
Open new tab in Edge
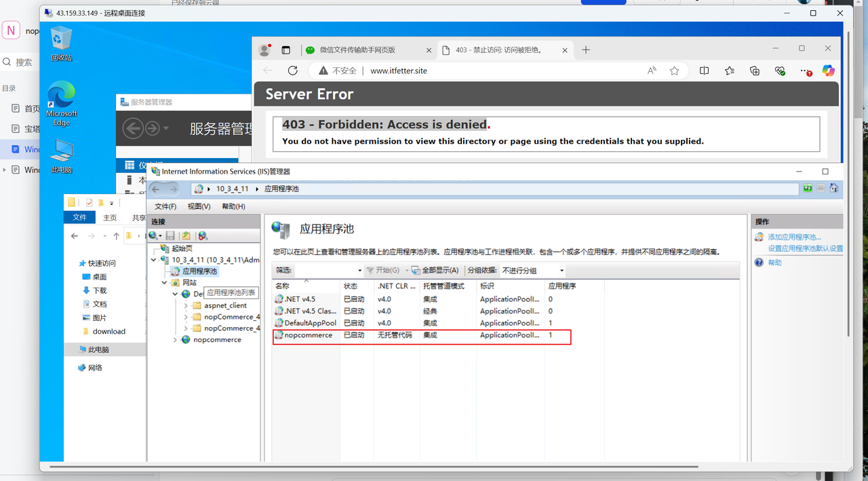(x=586, y=50)
